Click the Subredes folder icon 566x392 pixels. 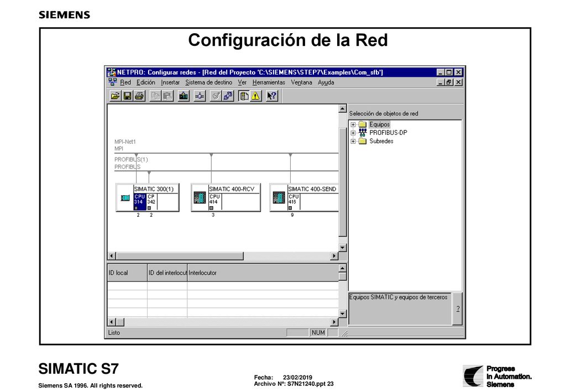(363, 141)
